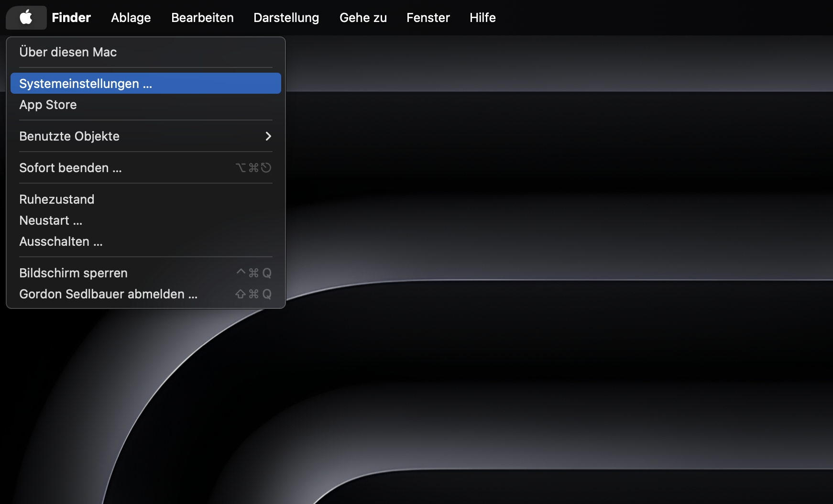Open the Darstellung menu
Viewport: 833px width, 504px height.
coord(286,17)
